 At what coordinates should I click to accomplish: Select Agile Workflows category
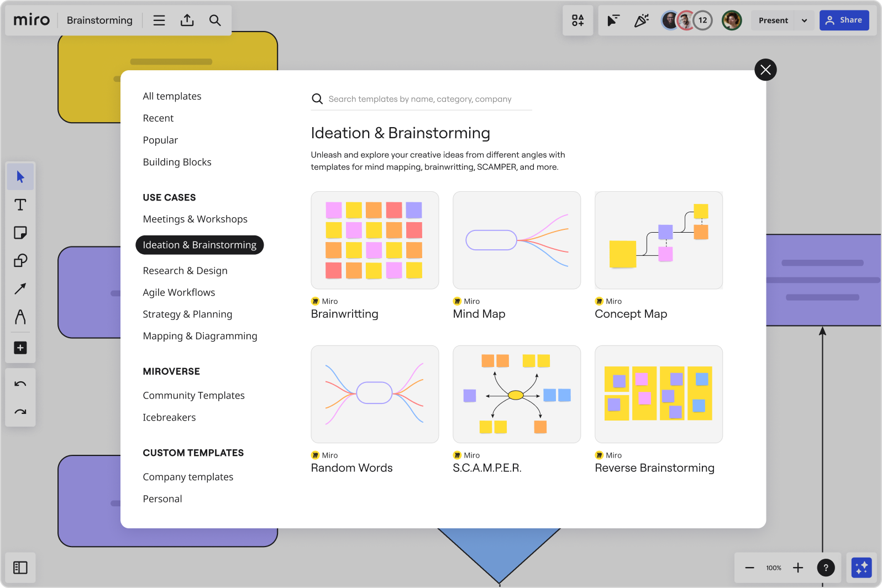pyautogui.click(x=179, y=292)
